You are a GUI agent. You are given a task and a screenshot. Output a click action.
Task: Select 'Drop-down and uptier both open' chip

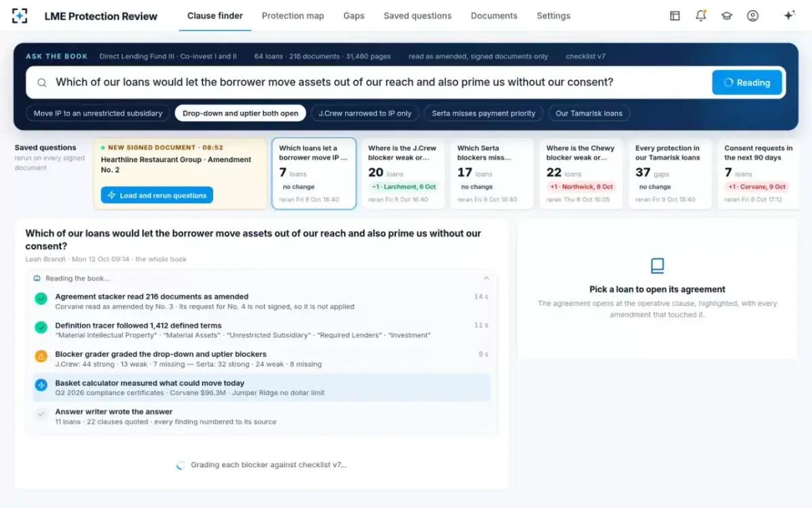click(240, 113)
